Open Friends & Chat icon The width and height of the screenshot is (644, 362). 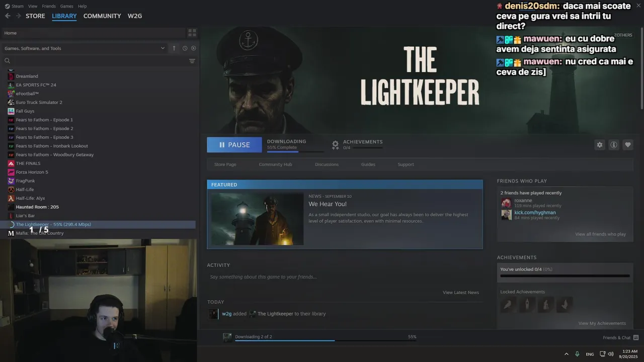tap(636, 337)
